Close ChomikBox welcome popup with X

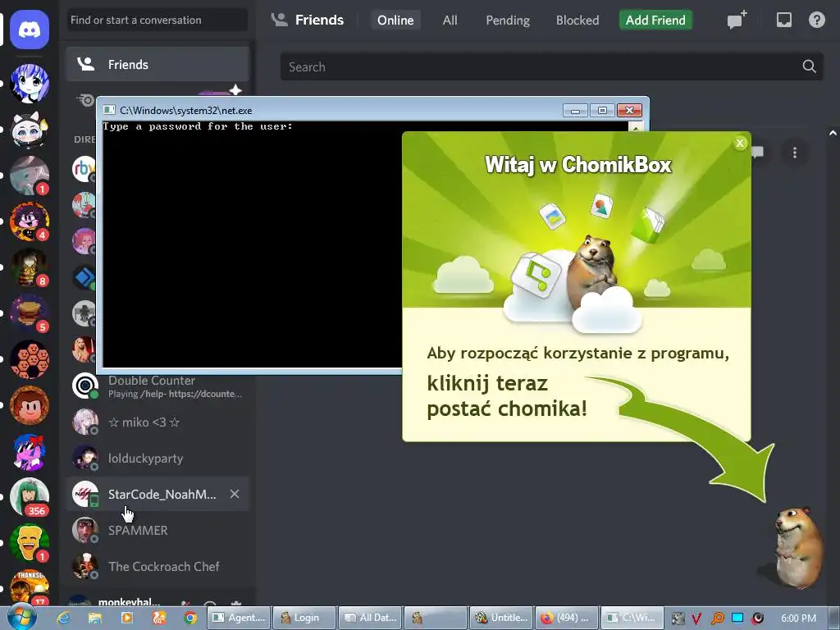[x=740, y=143]
